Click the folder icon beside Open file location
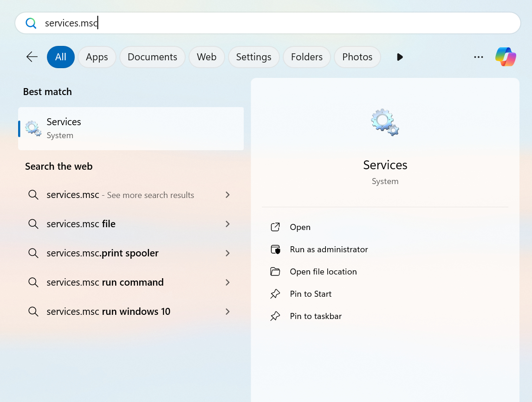This screenshot has width=532, height=402. 275,271
